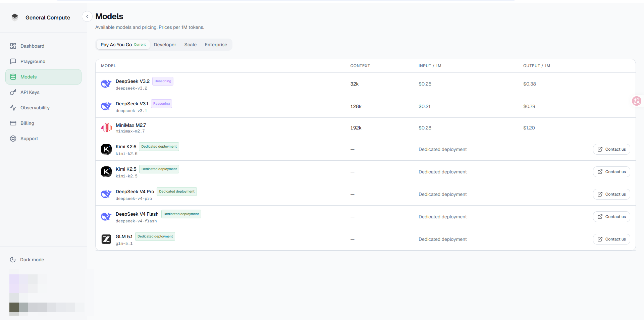Click the MiniMax M2.7 waveform icon
This screenshot has height=320, width=644.
[x=106, y=128]
